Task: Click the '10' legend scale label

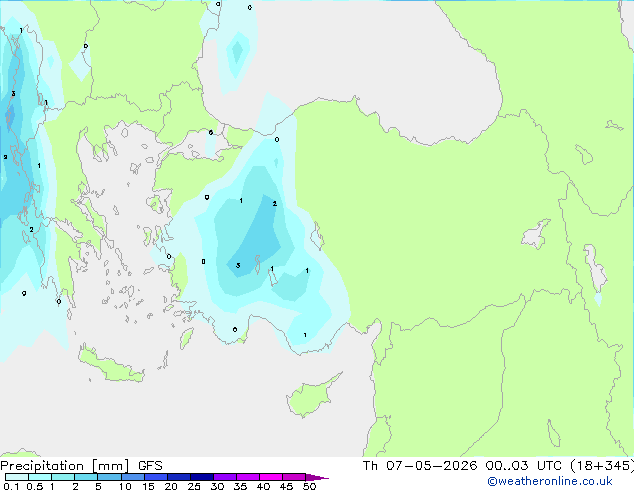Action: [x=125, y=486]
